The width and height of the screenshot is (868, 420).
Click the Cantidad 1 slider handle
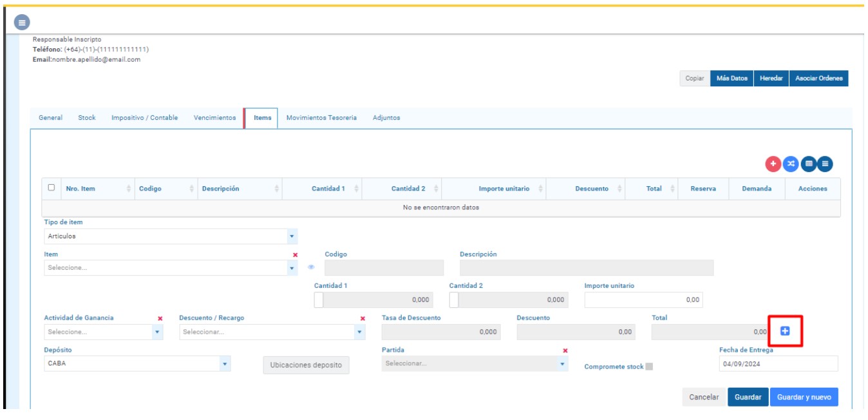coord(319,300)
